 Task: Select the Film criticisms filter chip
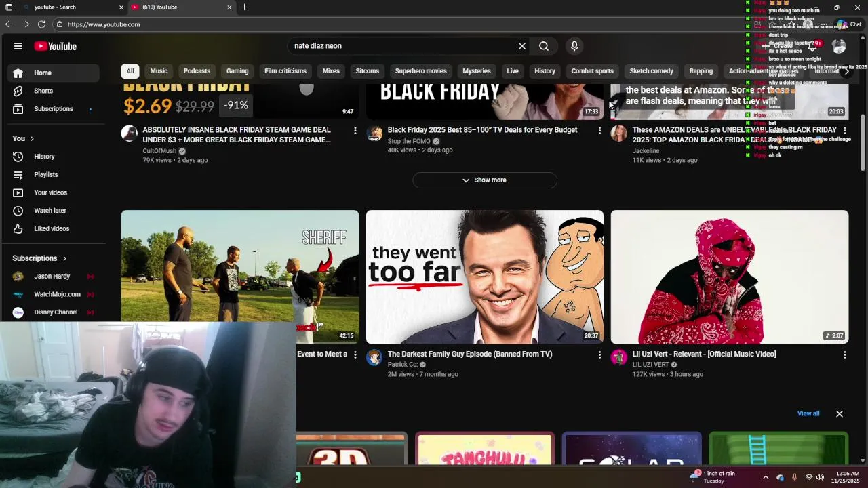tap(285, 71)
